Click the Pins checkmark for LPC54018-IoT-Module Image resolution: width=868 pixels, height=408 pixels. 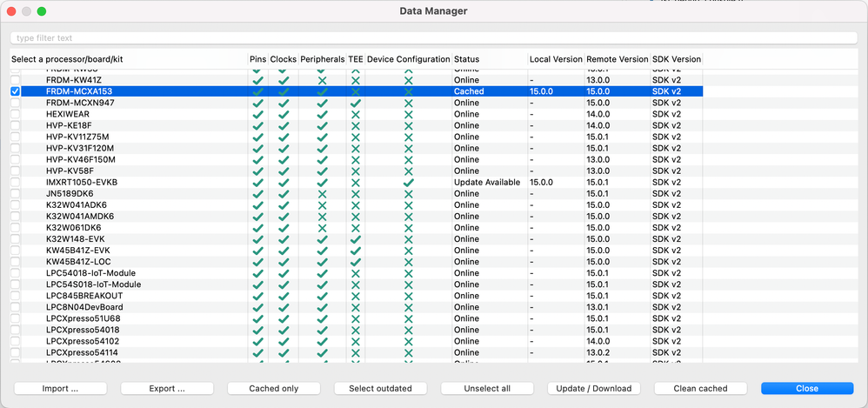point(258,273)
